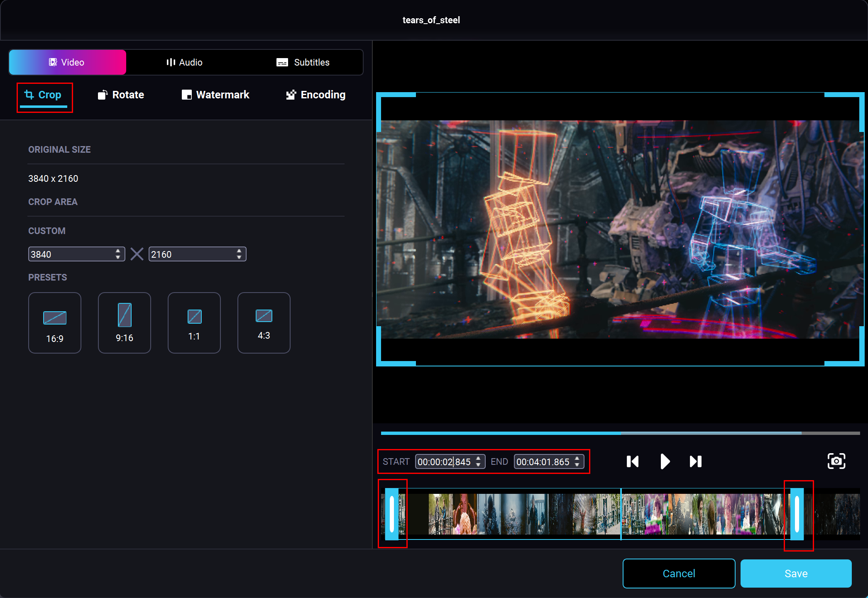Click the '3840 x 2160' original size text

53,178
